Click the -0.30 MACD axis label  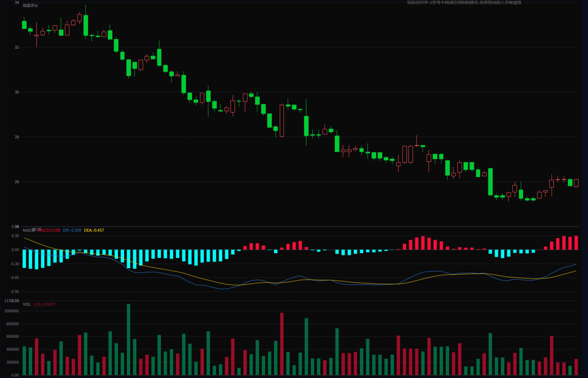[x=15, y=264]
